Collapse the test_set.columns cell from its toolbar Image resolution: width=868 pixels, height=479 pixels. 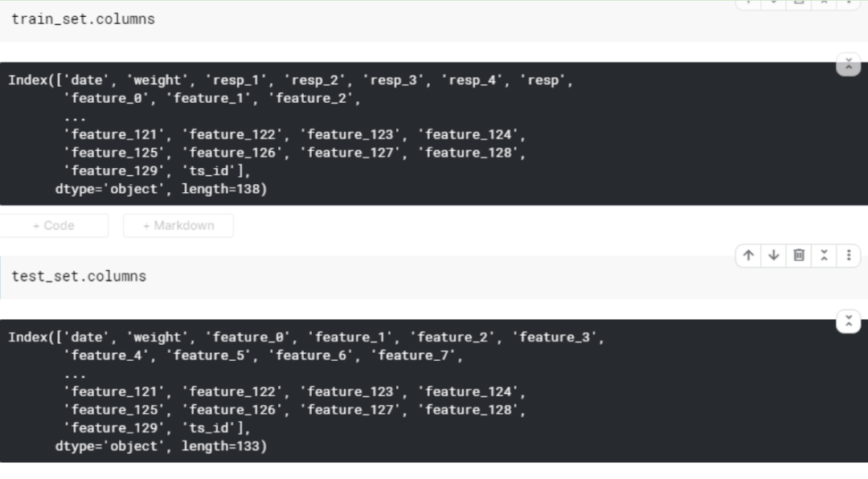(824, 256)
